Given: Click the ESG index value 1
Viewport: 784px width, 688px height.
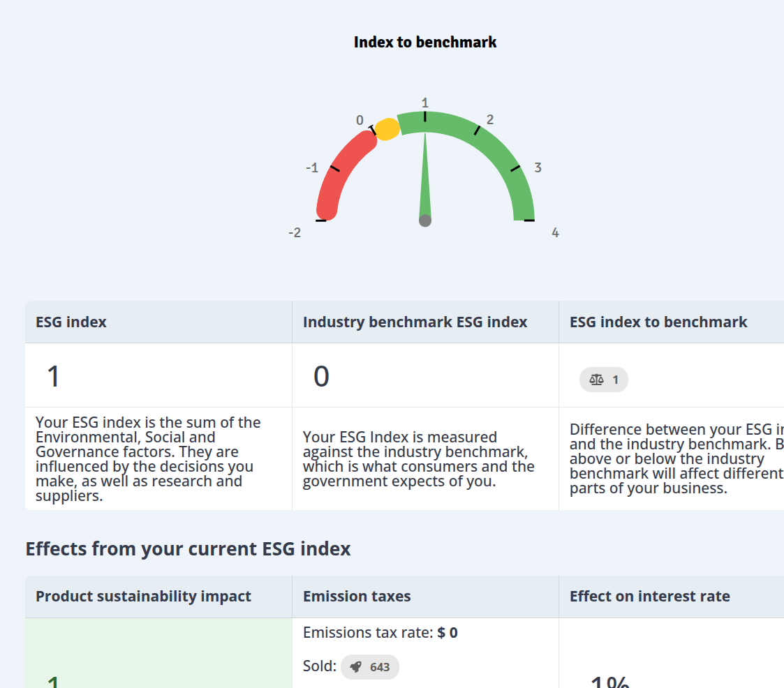Looking at the screenshot, I should [x=53, y=376].
